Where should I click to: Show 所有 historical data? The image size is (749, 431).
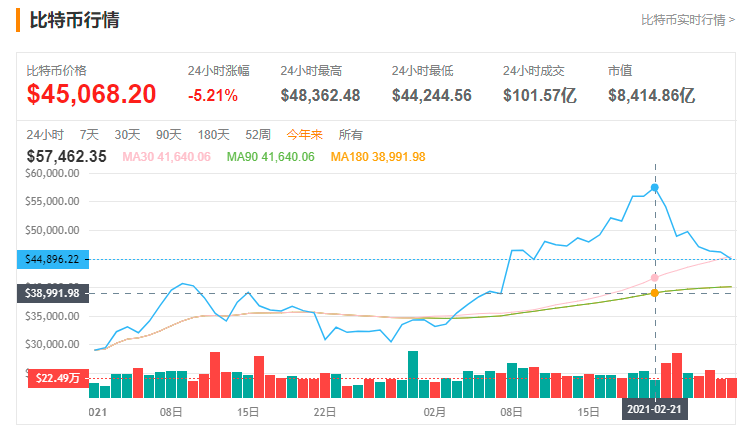[x=350, y=135]
